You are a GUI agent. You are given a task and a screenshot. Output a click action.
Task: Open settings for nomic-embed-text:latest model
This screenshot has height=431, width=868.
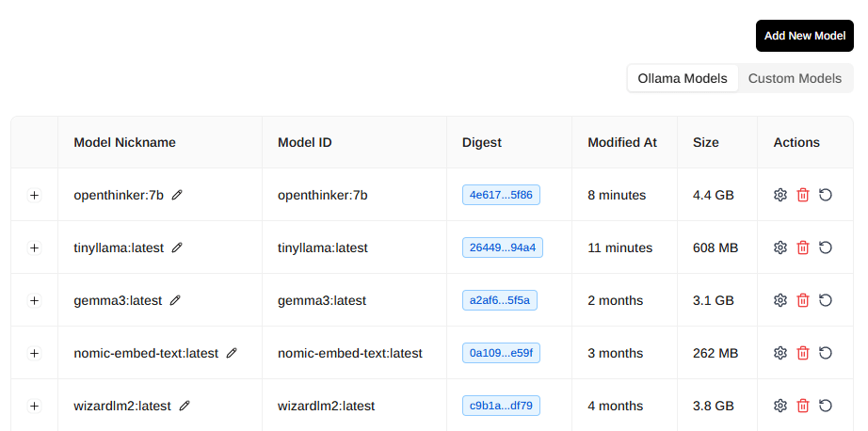click(x=780, y=353)
